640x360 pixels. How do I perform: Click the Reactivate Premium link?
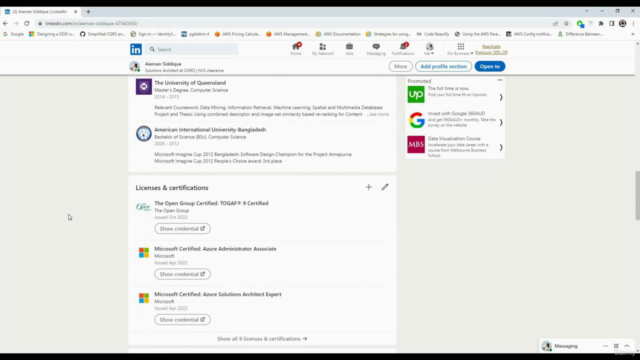(x=491, y=49)
